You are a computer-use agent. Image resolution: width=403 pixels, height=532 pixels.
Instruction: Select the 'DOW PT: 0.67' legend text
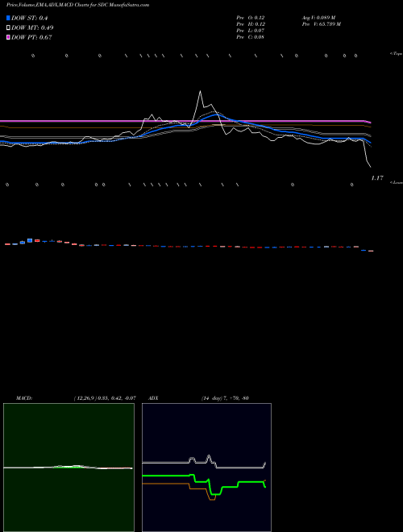pyautogui.click(x=31, y=37)
